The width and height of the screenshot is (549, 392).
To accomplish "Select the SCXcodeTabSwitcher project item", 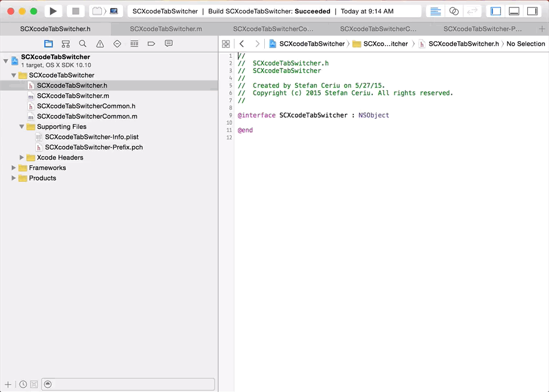I will coord(109,61).
